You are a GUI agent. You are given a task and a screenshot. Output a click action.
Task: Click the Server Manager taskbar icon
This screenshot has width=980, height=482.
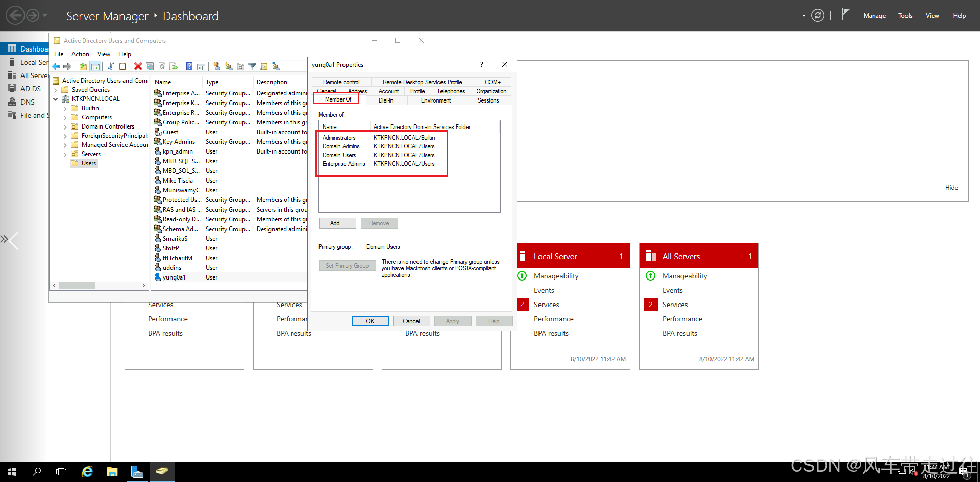(137, 472)
